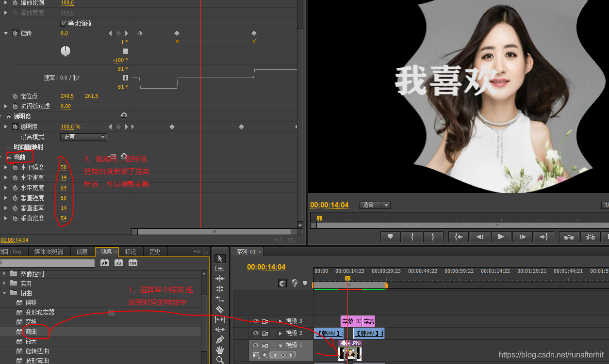
Task: Open the 适合 zoom level dropdown
Action: click(x=375, y=205)
